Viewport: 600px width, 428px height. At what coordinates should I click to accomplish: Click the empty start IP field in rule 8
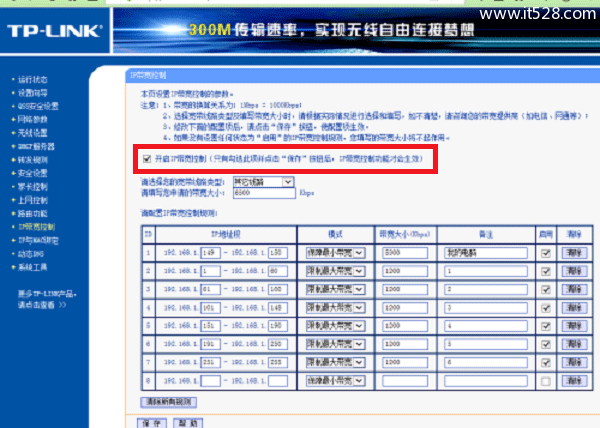[x=210, y=381]
